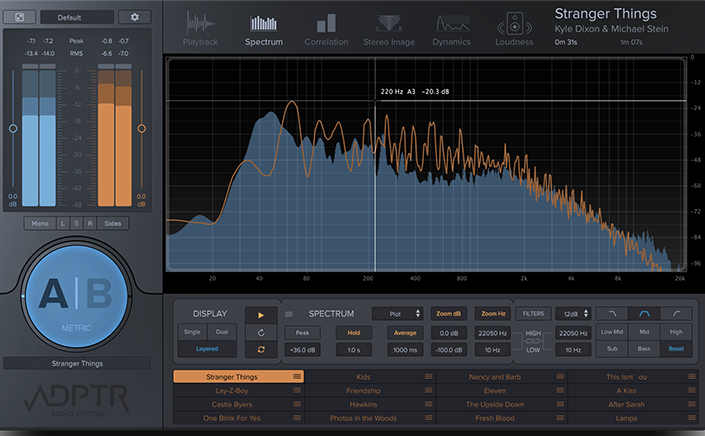Open the settings gear icon

click(x=134, y=17)
